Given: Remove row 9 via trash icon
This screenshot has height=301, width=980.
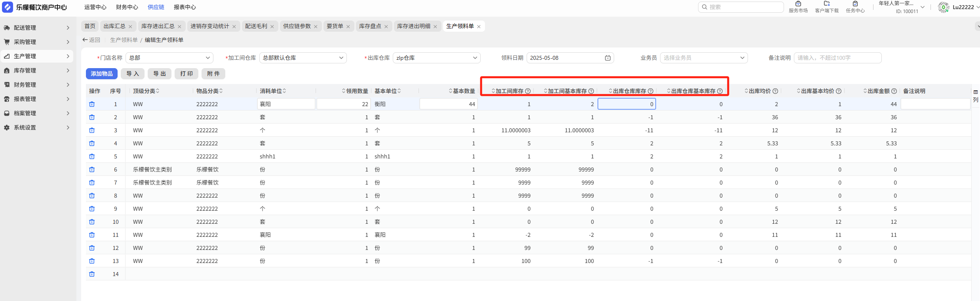Looking at the screenshot, I should (x=92, y=209).
